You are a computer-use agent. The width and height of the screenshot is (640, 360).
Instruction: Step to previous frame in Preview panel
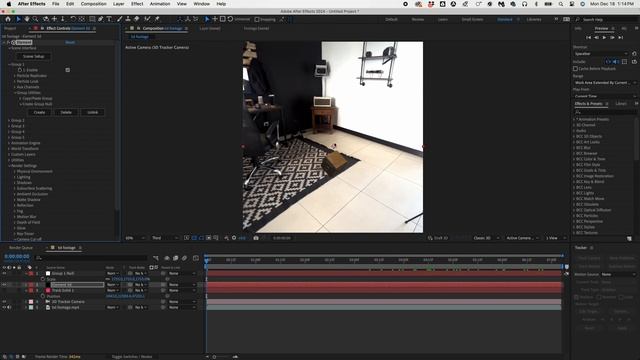point(596,38)
